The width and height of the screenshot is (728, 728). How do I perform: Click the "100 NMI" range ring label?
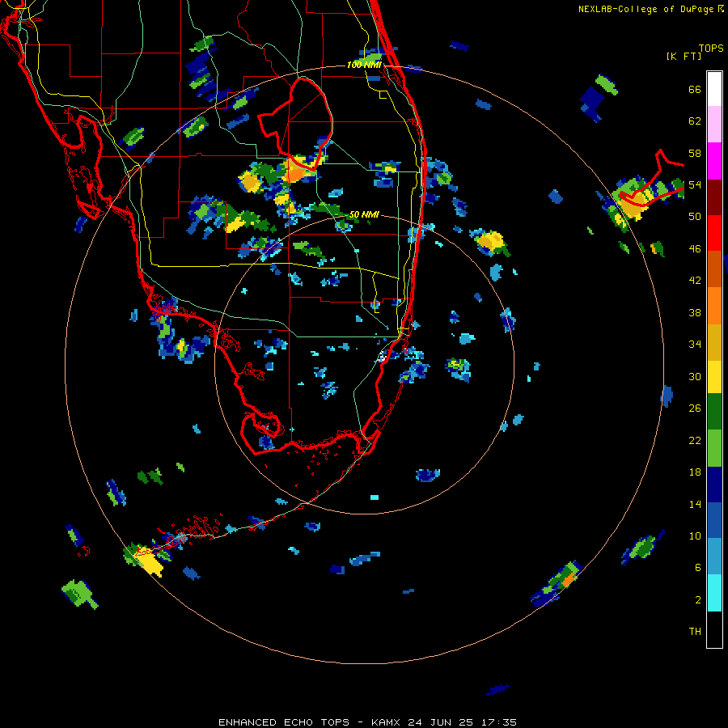coord(365,65)
